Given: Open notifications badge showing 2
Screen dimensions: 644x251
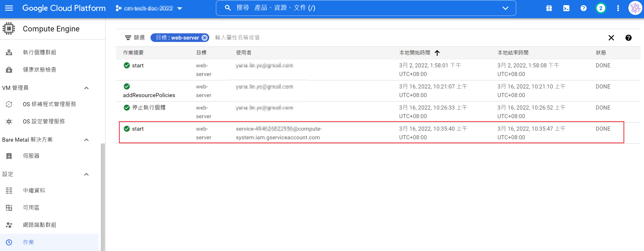Looking at the screenshot, I should (x=601, y=8).
